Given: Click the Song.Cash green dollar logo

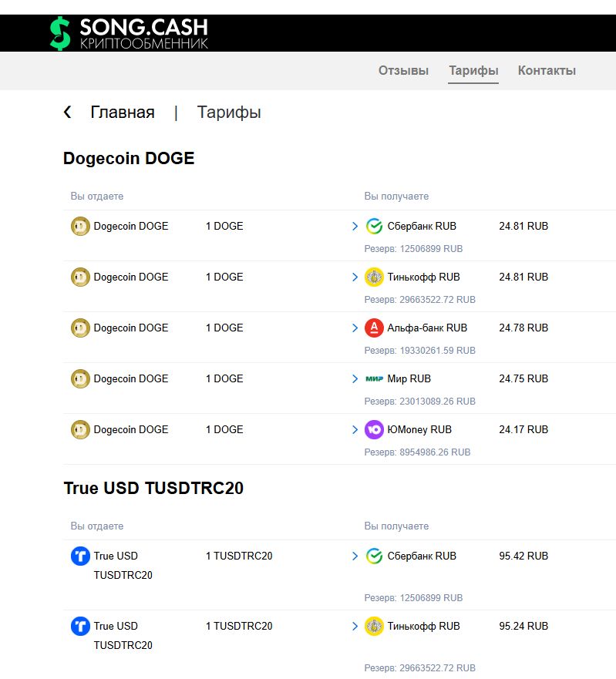Looking at the screenshot, I should (60, 33).
